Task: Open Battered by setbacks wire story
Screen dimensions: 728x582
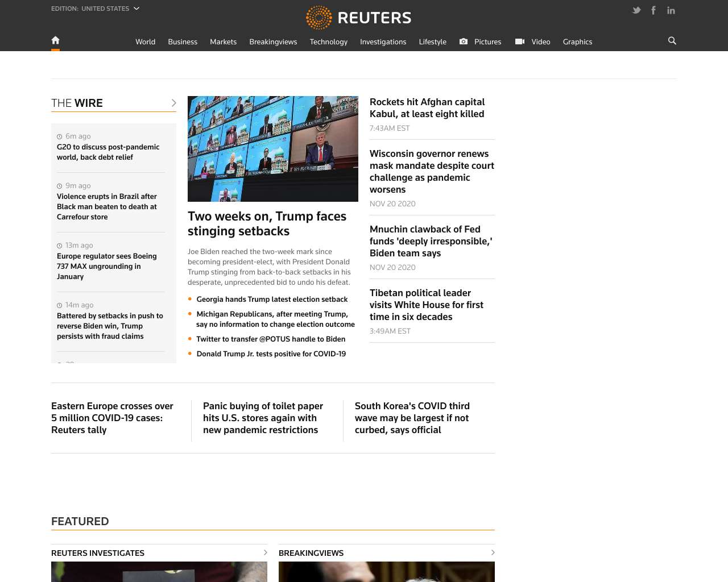Action: [x=110, y=326]
